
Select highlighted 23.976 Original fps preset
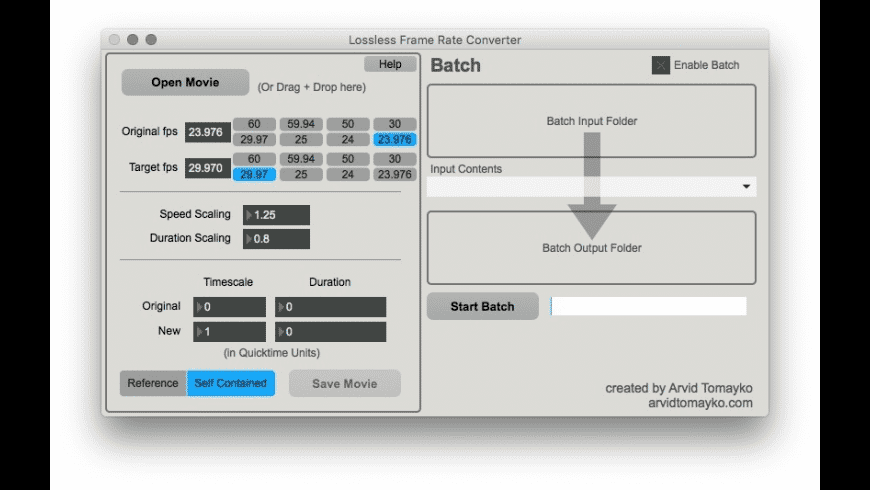pyautogui.click(x=394, y=139)
